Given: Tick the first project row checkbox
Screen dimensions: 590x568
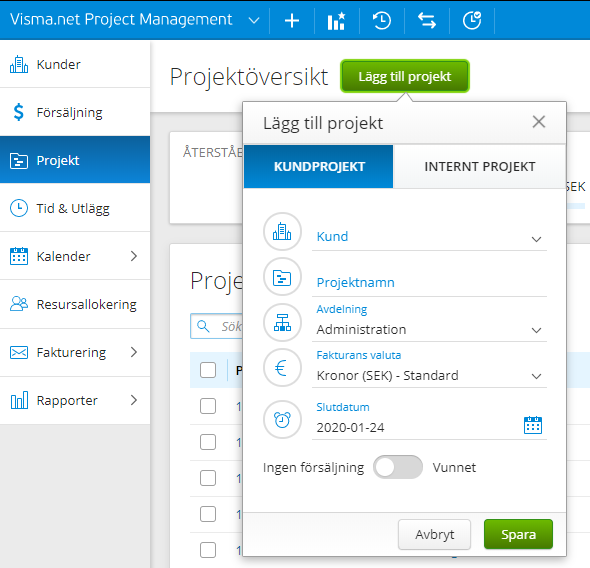Looking at the screenshot, I should point(208,406).
